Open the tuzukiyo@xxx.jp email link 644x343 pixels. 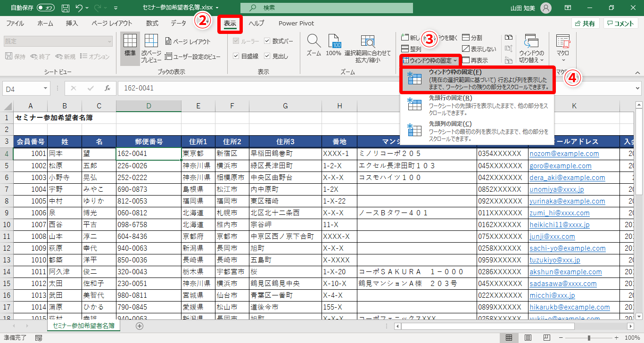[555, 260]
